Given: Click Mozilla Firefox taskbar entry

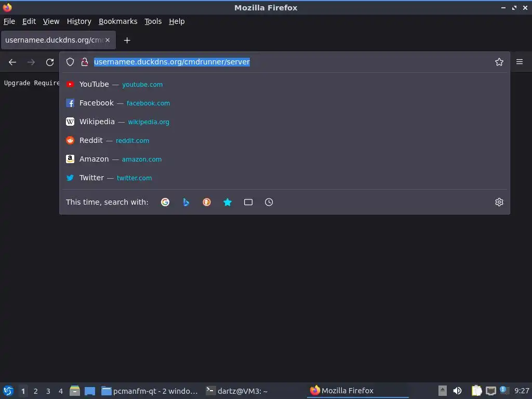Looking at the screenshot, I should pyautogui.click(x=357, y=391).
